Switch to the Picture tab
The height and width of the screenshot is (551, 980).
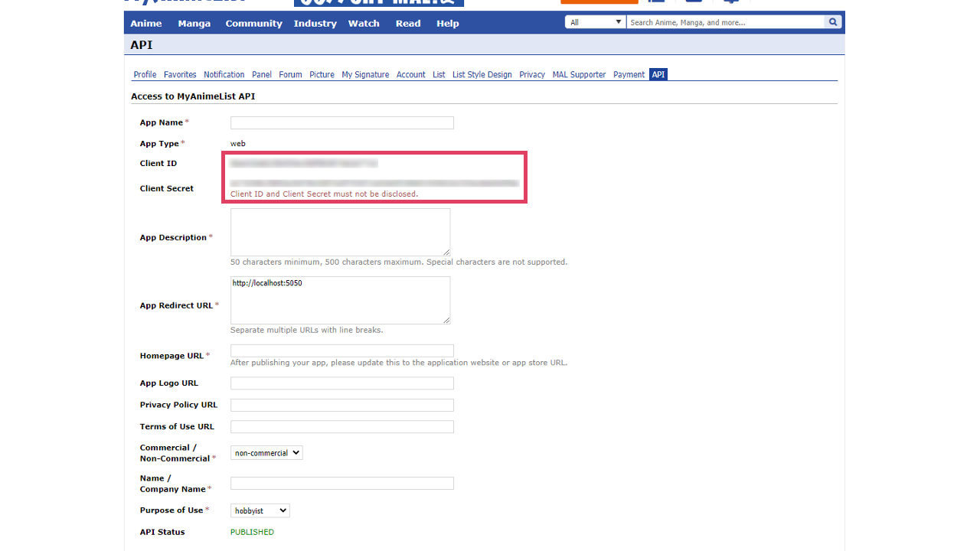(322, 74)
